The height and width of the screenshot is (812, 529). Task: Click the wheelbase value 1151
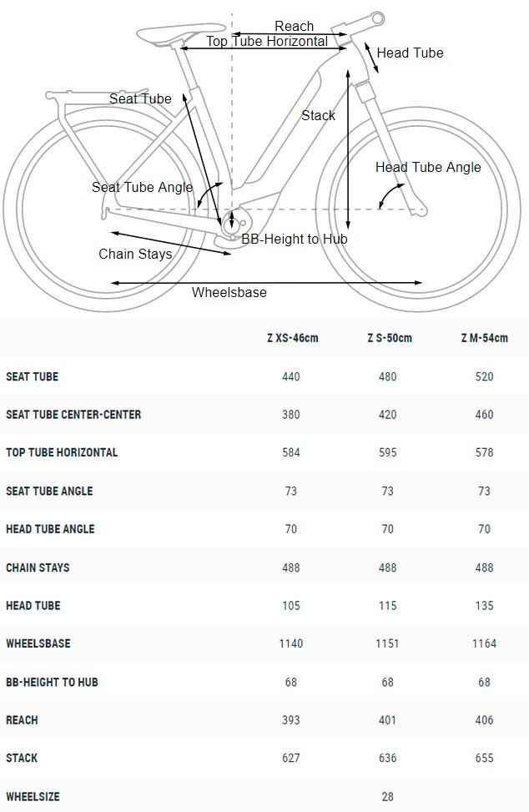click(x=387, y=643)
